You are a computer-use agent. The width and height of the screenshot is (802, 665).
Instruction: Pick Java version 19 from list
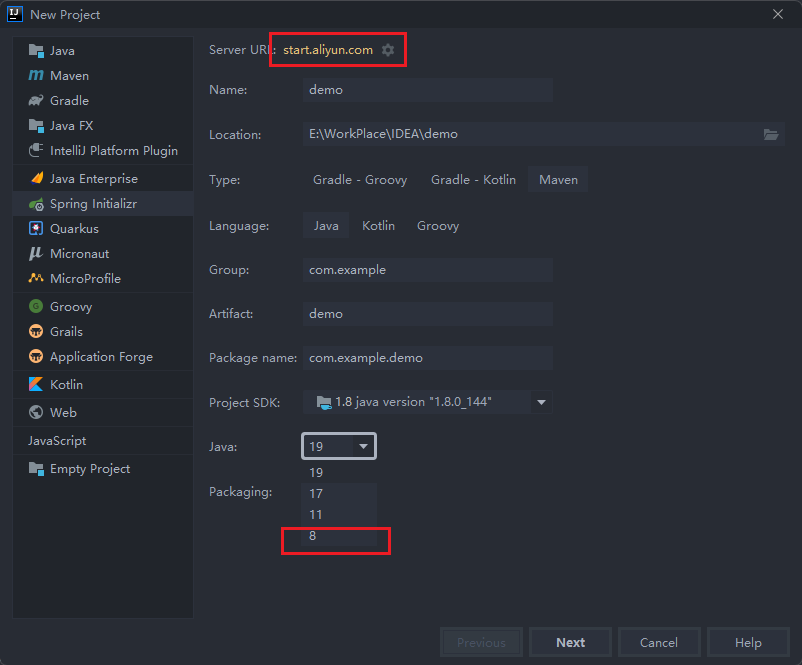[339, 473]
